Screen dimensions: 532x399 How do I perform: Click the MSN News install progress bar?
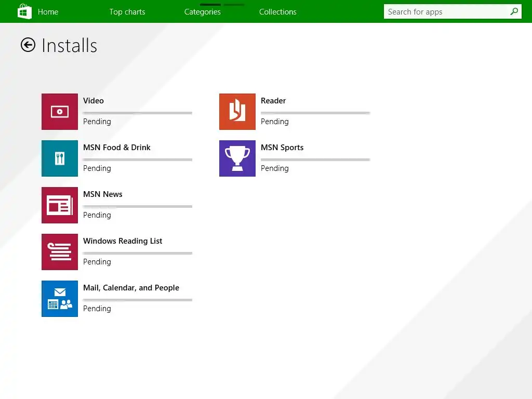point(138,207)
